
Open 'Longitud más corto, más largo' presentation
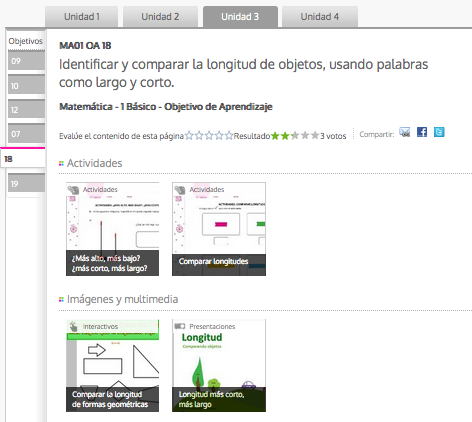(219, 366)
